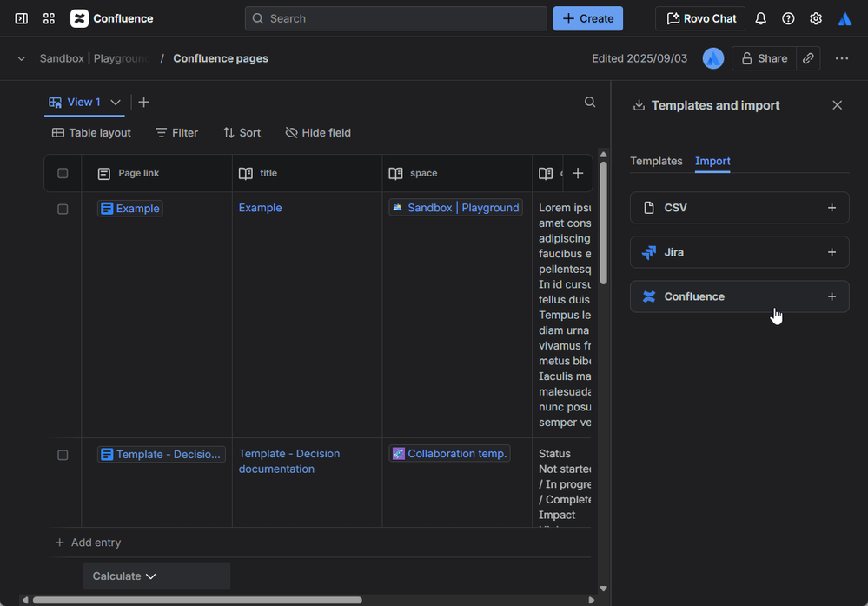
Task: Open Table layout options
Action: tap(91, 133)
